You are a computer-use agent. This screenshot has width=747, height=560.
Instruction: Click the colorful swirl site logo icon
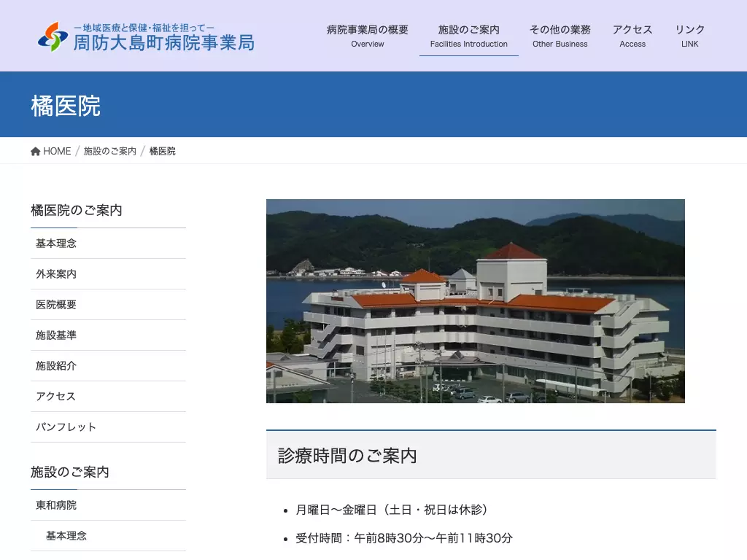pos(53,36)
